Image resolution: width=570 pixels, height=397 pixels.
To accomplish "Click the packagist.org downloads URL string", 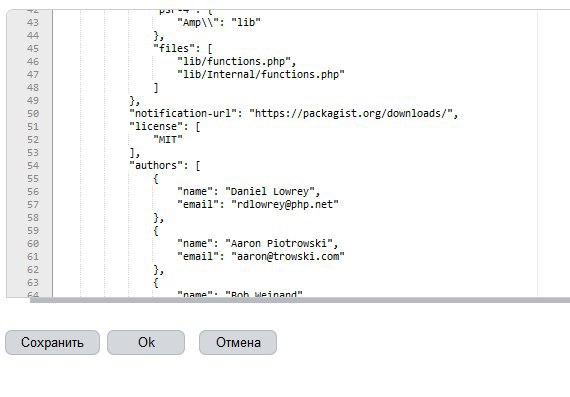I will (351, 114).
